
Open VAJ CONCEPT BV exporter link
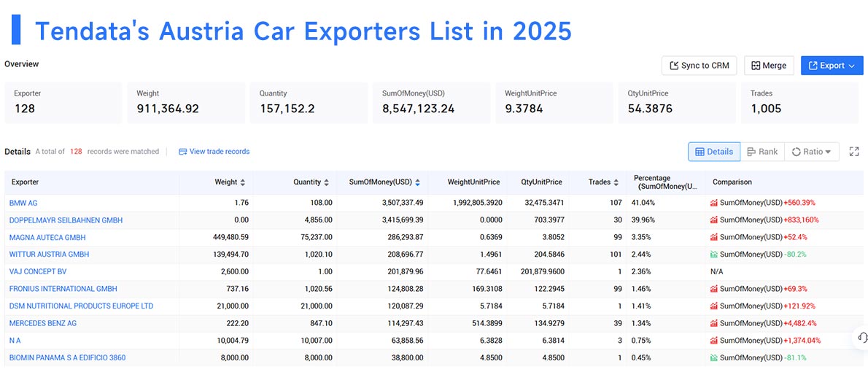click(38, 272)
